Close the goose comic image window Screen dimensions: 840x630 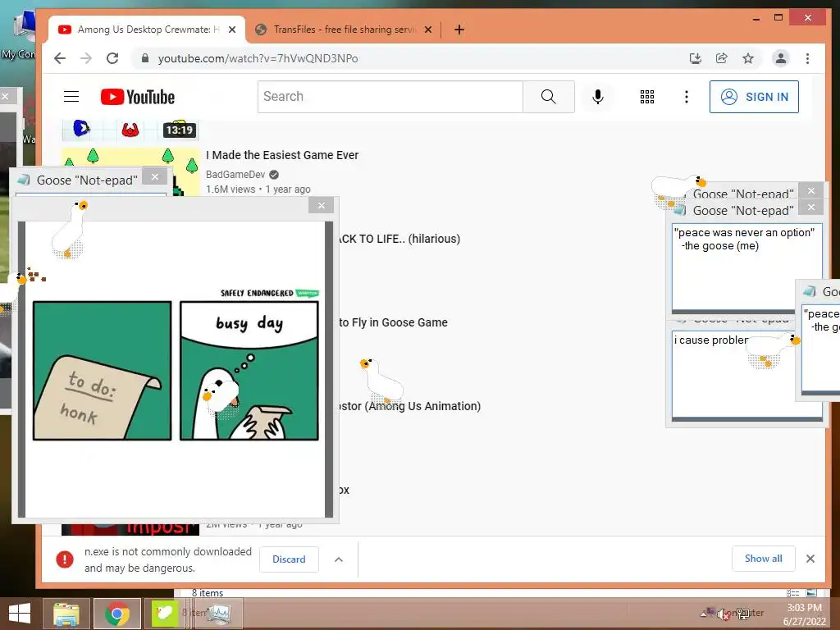click(322, 205)
